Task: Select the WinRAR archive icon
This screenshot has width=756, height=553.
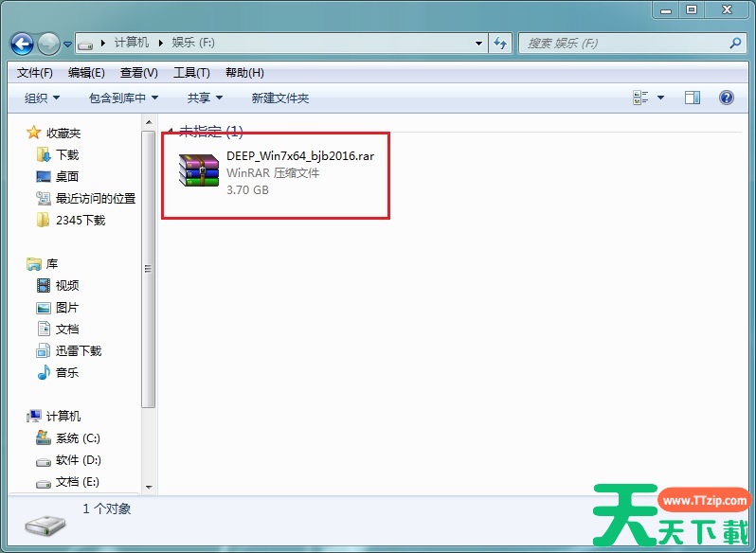Action: click(x=199, y=170)
